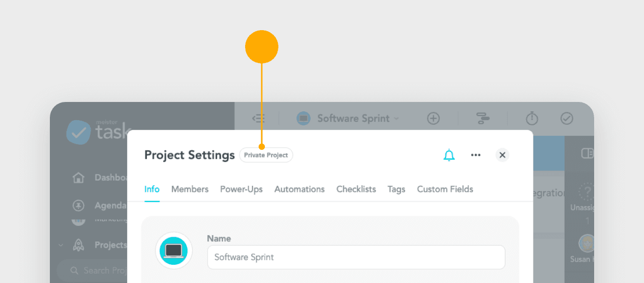Close the Project Settings dialog
Viewport: 644px width, 283px height.
pyautogui.click(x=502, y=155)
